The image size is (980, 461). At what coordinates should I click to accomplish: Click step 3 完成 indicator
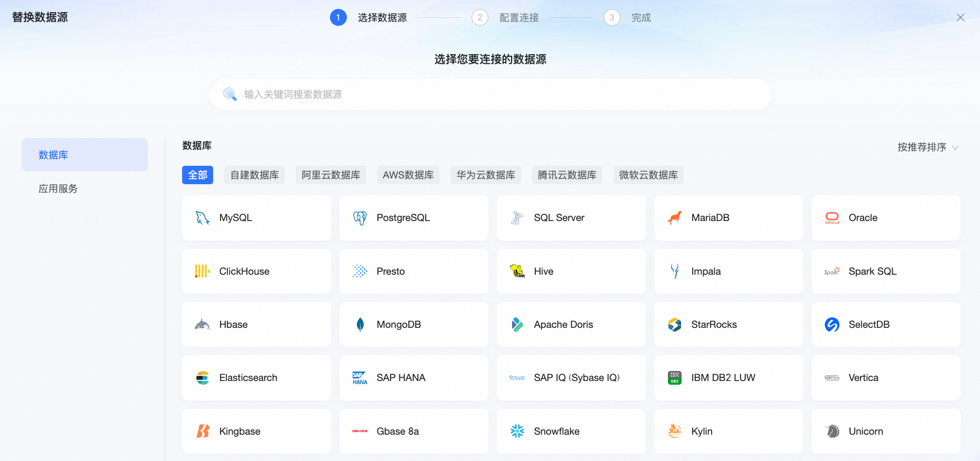point(627,17)
